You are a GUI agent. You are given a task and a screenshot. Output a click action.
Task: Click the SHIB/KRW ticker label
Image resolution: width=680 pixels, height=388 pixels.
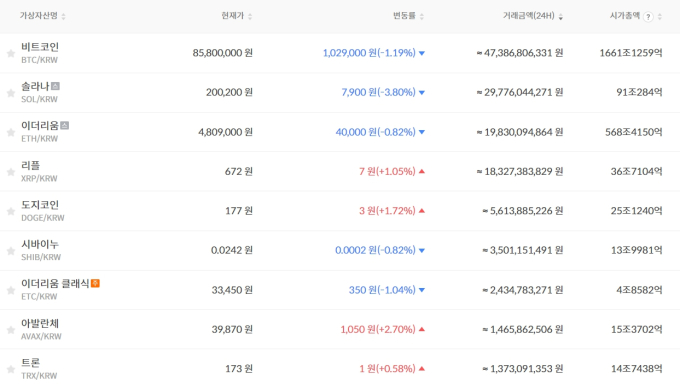click(41, 257)
